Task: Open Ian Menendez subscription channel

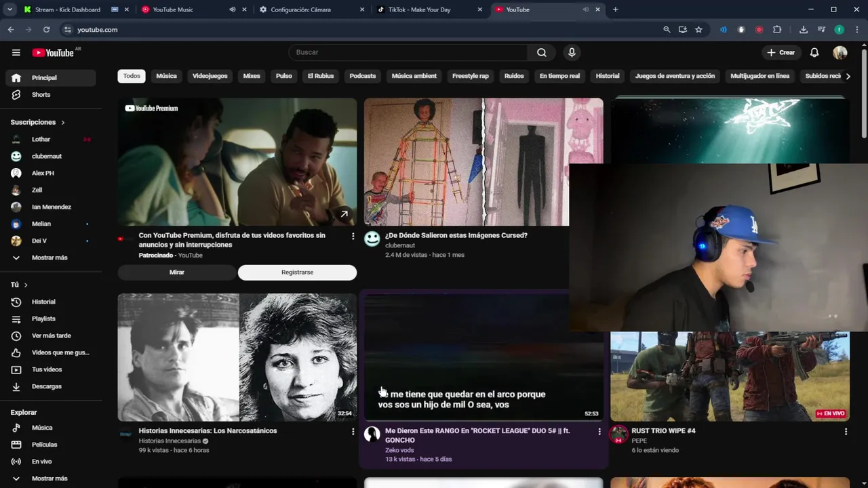Action: tap(50, 207)
